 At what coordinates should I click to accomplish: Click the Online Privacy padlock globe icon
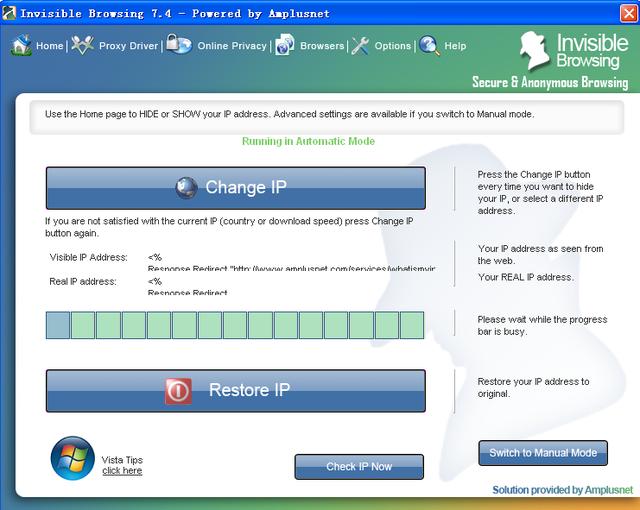[x=179, y=44]
